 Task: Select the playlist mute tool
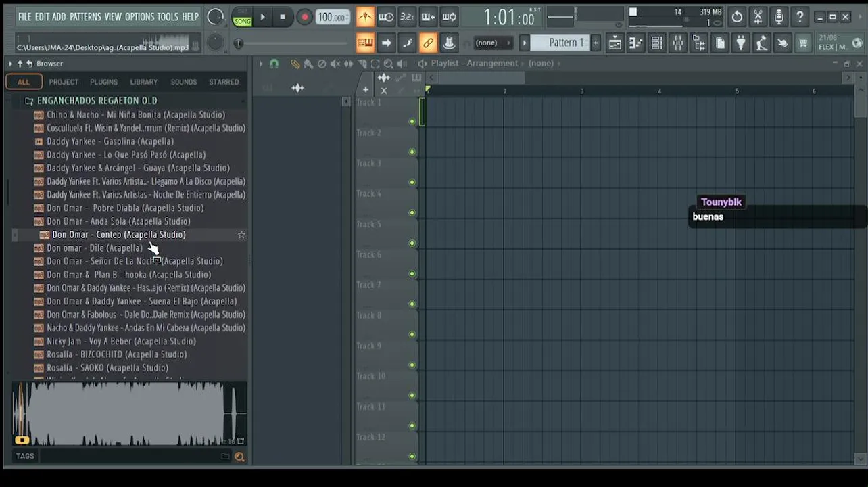click(335, 64)
